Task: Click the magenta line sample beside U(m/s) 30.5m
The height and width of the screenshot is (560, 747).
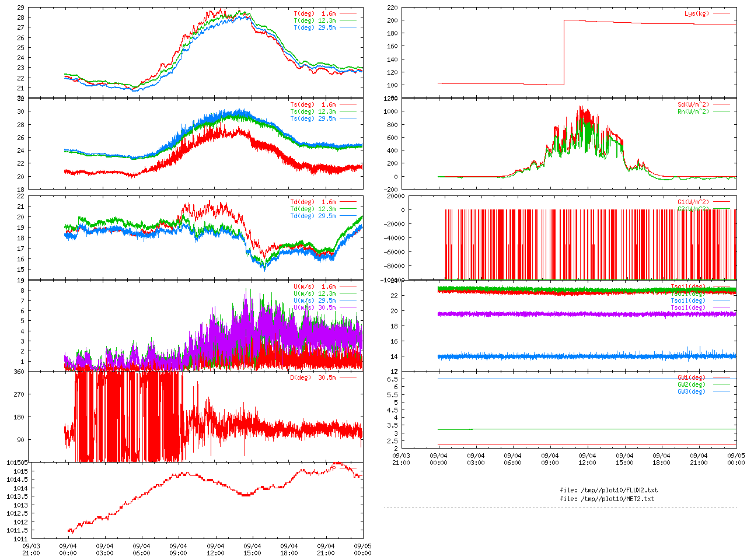Action: pos(348,307)
